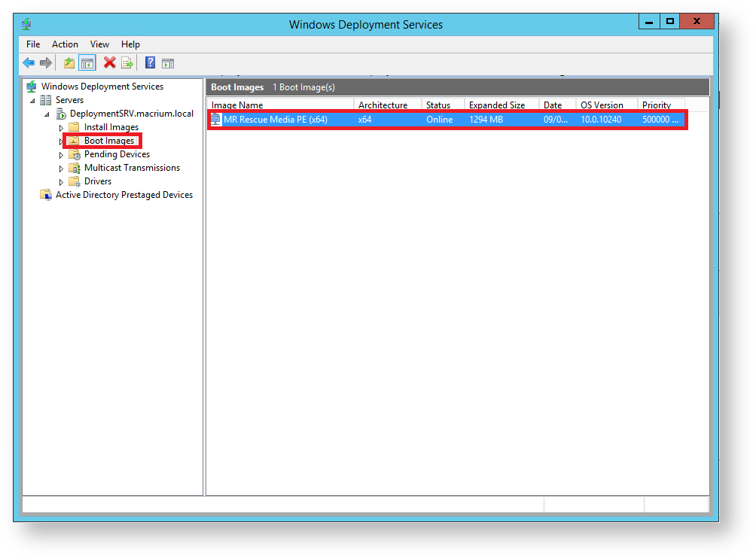The height and width of the screenshot is (559, 756).
Task: Sort by Date column header
Action: pyautogui.click(x=558, y=105)
